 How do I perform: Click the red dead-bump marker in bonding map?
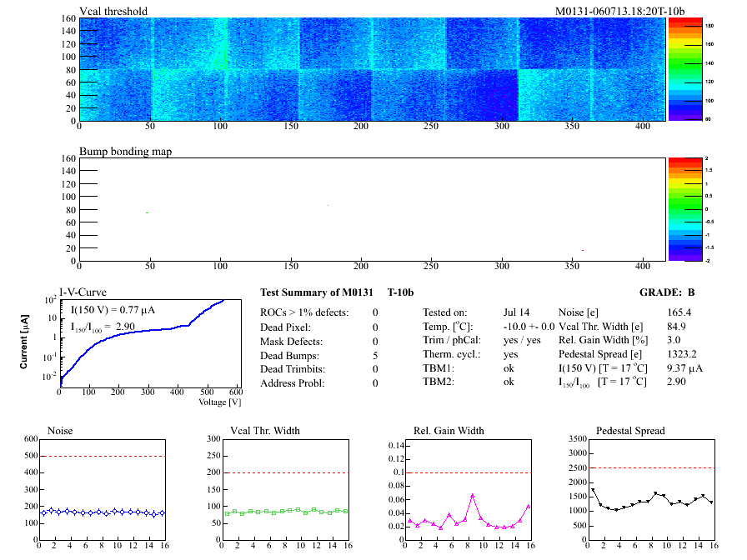[583, 251]
